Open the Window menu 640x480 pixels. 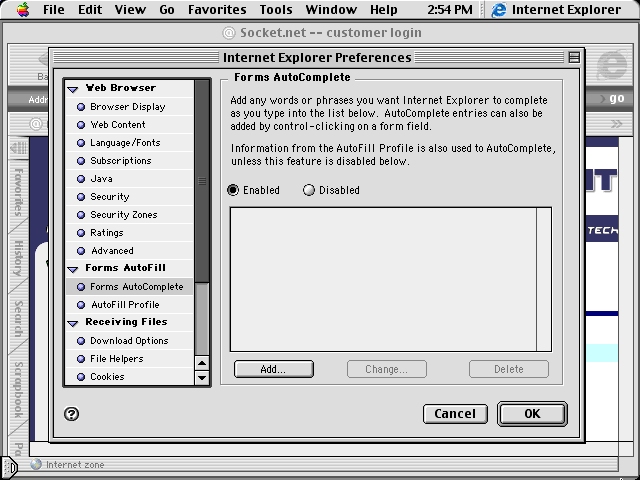point(331,9)
